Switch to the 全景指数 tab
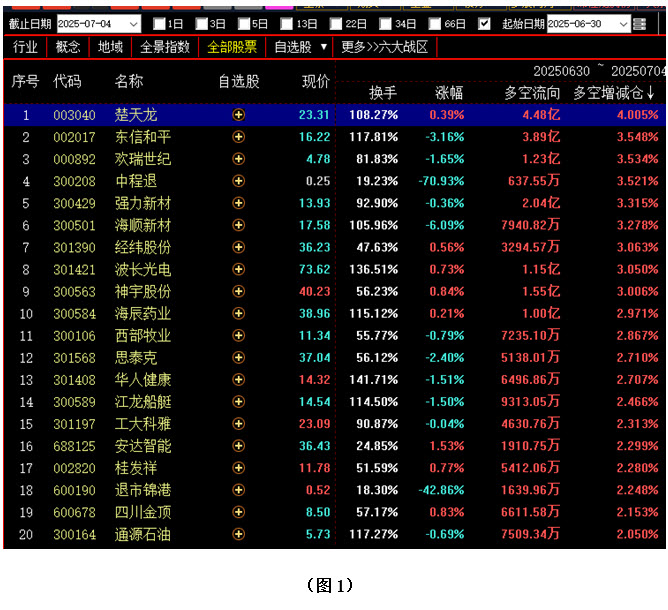Screen dimensions: 668x610 (x=165, y=46)
